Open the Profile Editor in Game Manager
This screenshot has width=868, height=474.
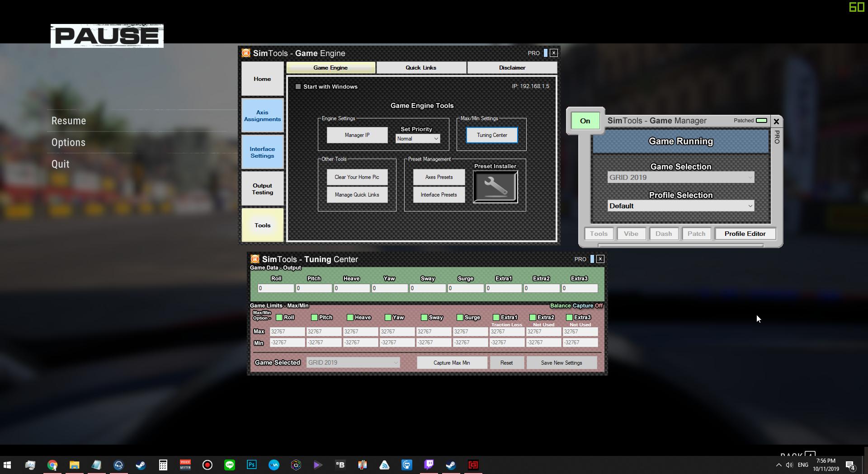click(x=745, y=234)
